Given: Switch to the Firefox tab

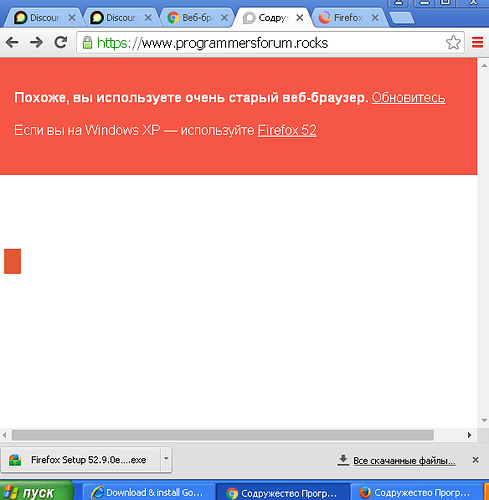Looking at the screenshot, I should (x=348, y=18).
